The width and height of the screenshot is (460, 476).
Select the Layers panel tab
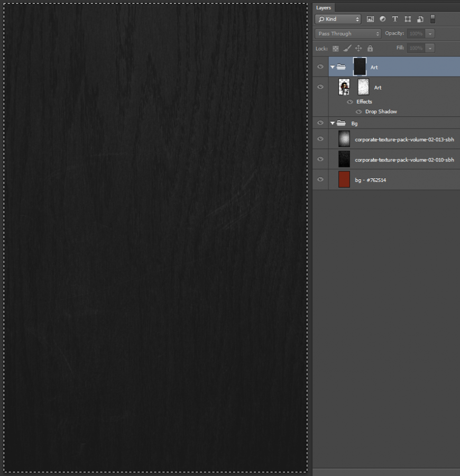(x=324, y=7)
